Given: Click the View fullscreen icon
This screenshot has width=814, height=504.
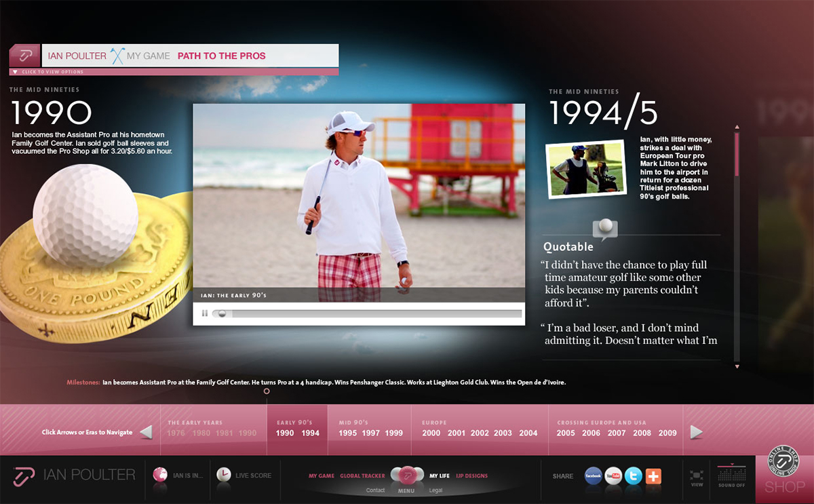Looking at the screenshot, I should point(697,476).
